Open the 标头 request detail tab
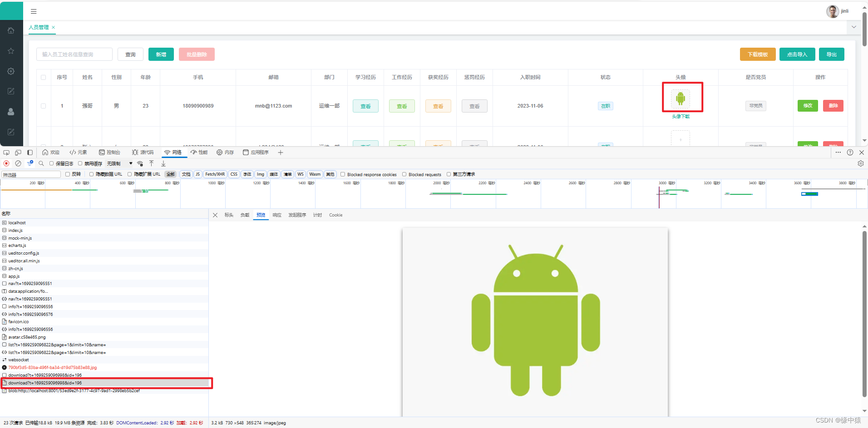The height and width of the screenshot is (428, 868). (x=229, y=215)
